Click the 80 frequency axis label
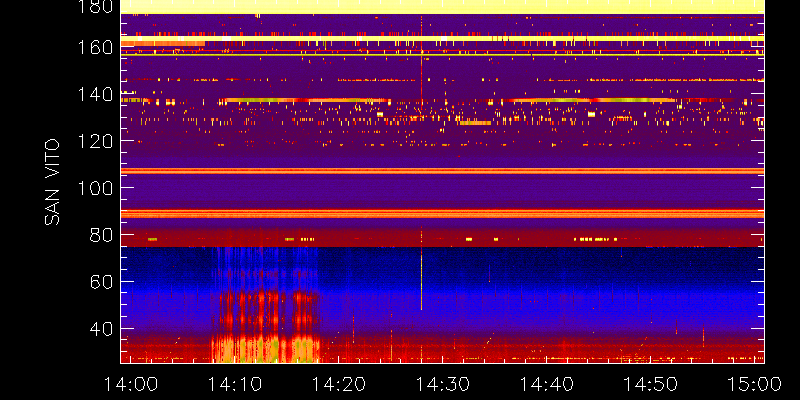 tap(101, 235)
